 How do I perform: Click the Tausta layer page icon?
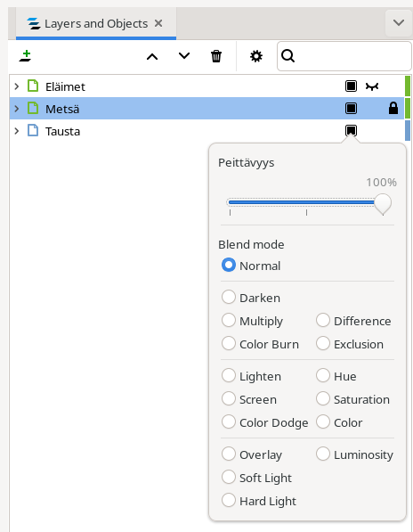click(33, 130)
